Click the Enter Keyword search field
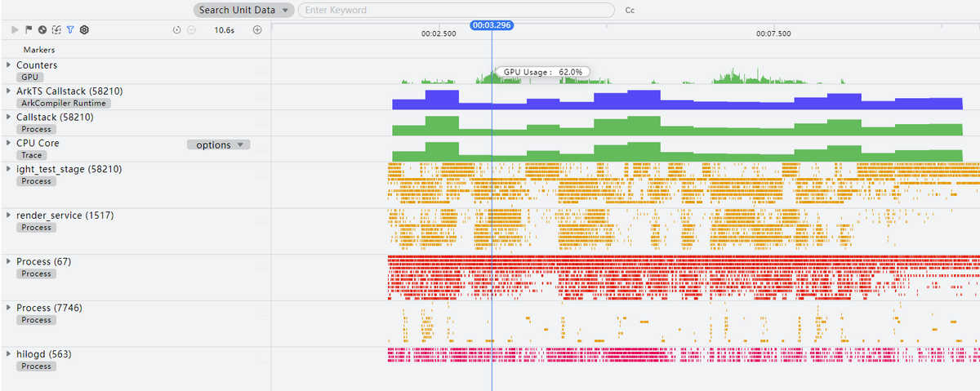The image size is (980, 391). point(455,11)
